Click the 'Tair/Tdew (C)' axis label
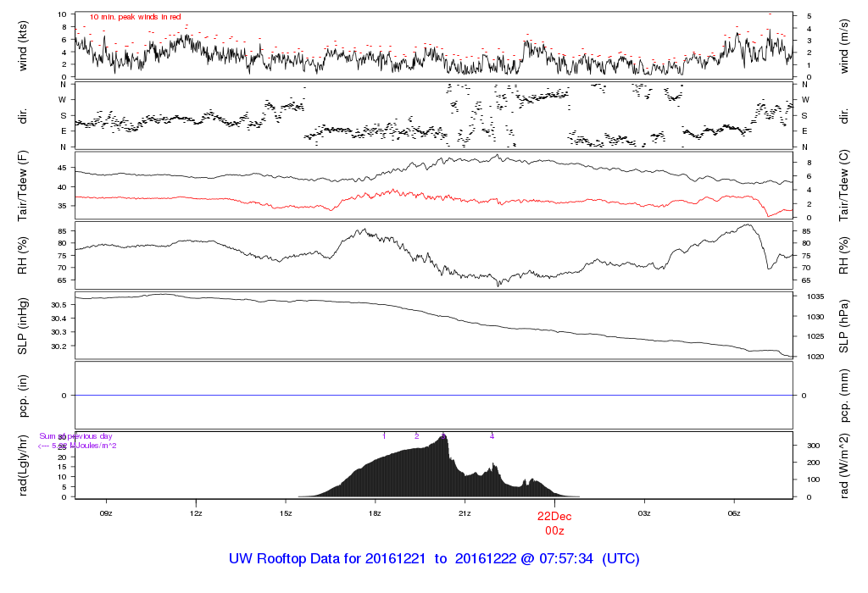The height and width of the screenshot is (593, 868). click(843, 186)
